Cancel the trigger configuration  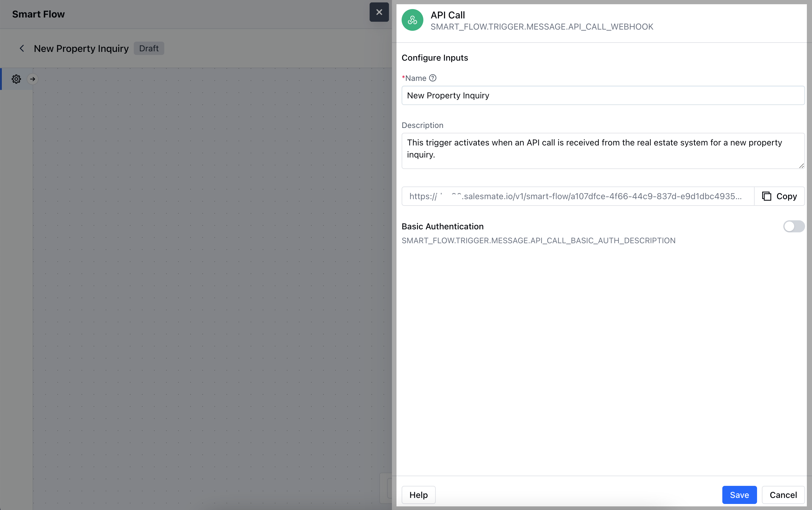tap(783, 495)
